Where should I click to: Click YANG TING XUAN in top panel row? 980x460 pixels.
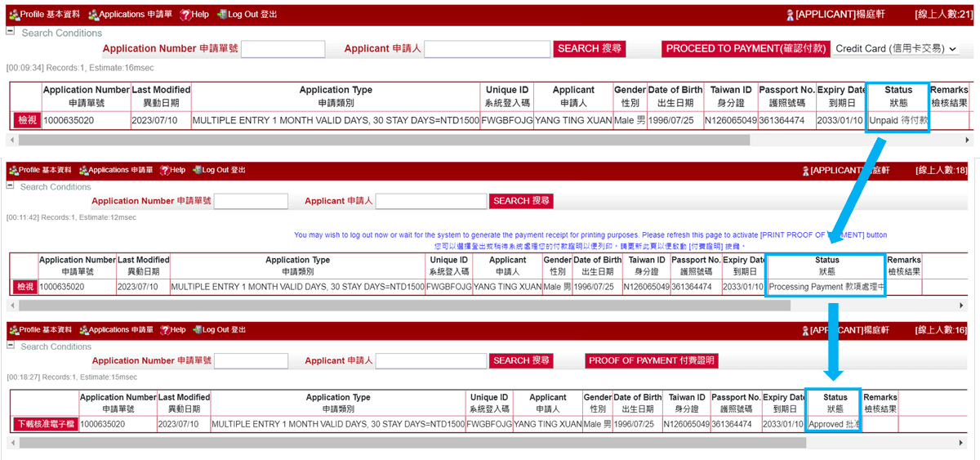[573, 121]
